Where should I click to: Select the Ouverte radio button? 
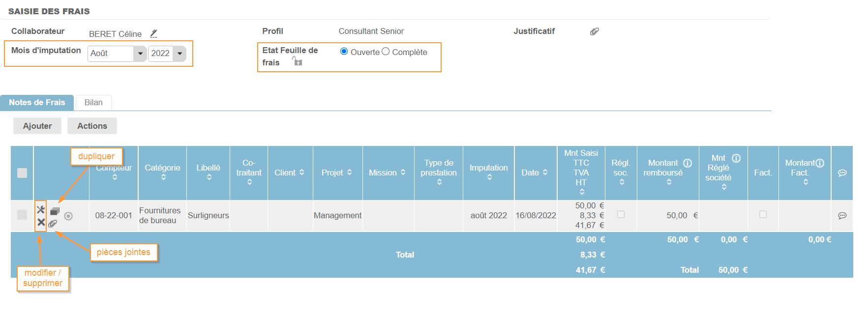(344, 52)
